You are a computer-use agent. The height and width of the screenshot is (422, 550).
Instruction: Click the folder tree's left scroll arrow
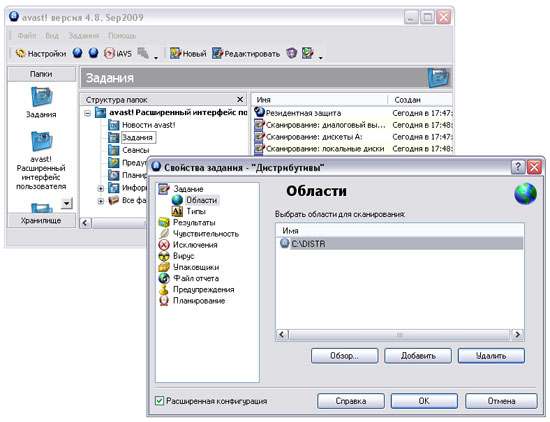point(85,223)
